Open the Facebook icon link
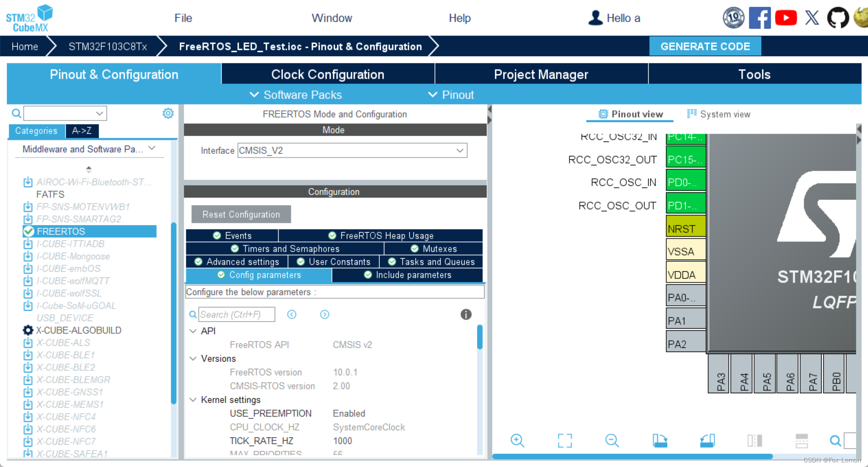The image size is (868, 467). tap(760, 18)
